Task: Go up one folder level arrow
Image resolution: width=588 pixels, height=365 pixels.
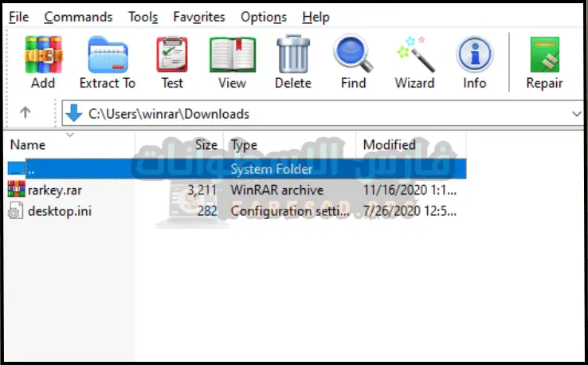Action: 25,113
